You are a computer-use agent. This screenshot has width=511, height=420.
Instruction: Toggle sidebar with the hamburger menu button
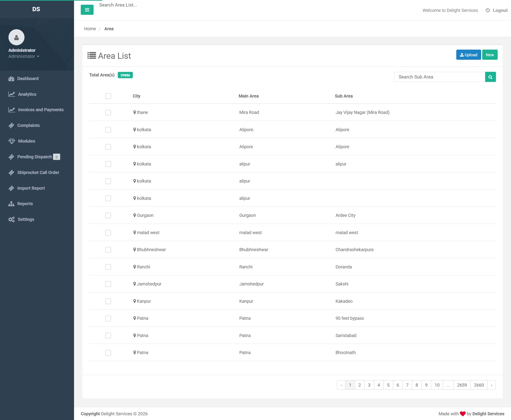pyautogui.click(x=87, y=10)
